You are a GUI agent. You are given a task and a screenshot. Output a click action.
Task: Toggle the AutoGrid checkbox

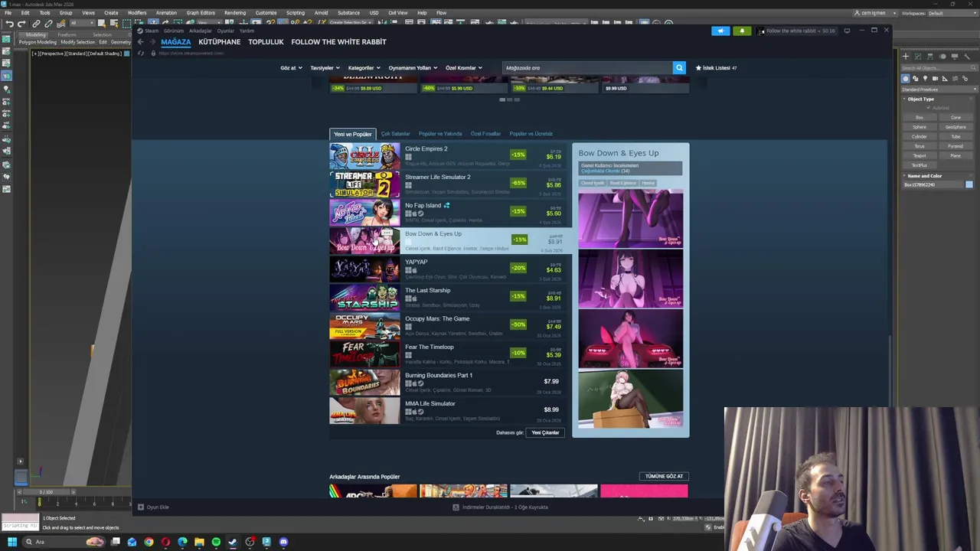click(929, 108)
